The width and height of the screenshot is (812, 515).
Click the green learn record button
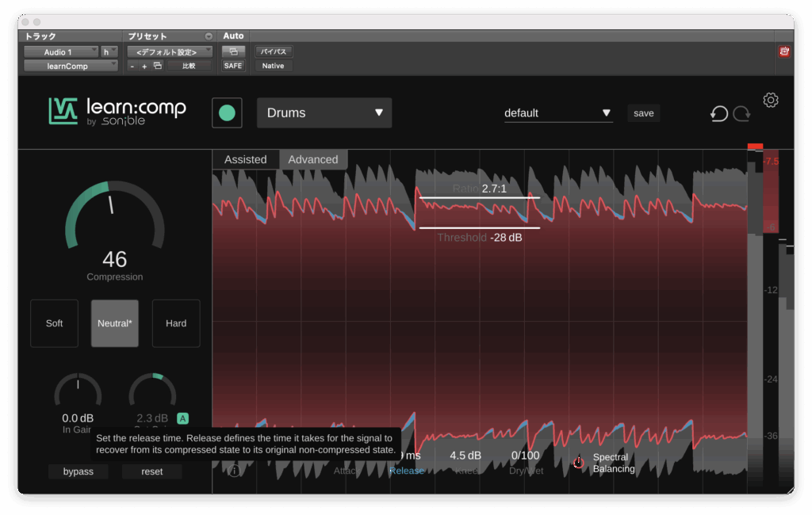coord(227,113)
